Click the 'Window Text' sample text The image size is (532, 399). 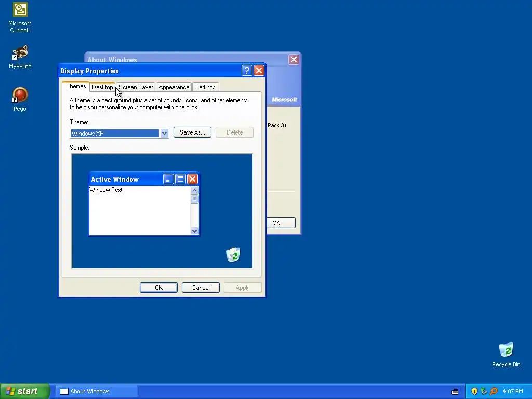106,190
